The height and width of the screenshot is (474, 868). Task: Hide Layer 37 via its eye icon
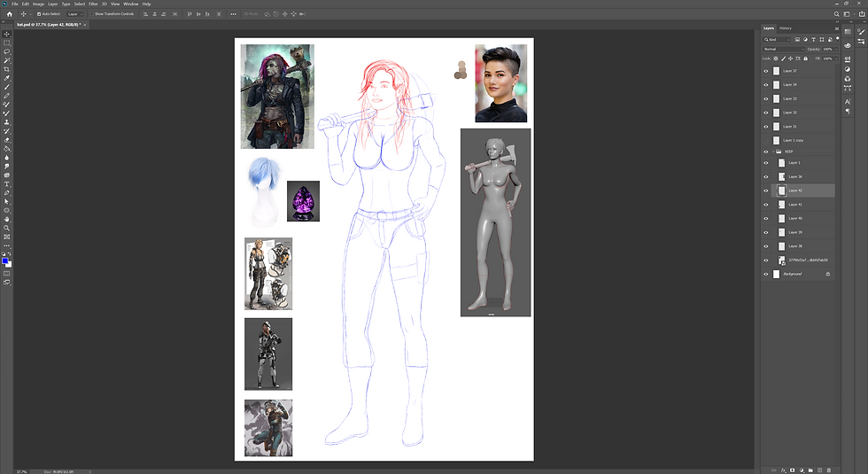point(766,71)
